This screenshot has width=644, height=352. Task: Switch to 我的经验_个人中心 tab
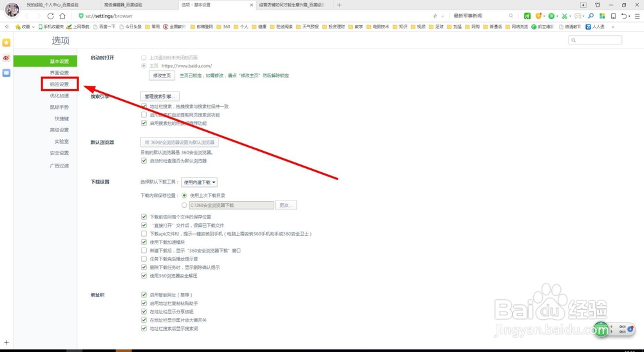pos(62,5)
